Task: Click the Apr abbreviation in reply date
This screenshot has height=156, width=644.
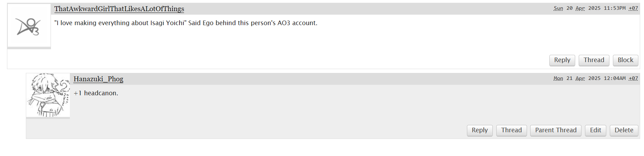Action: [580, 78]
